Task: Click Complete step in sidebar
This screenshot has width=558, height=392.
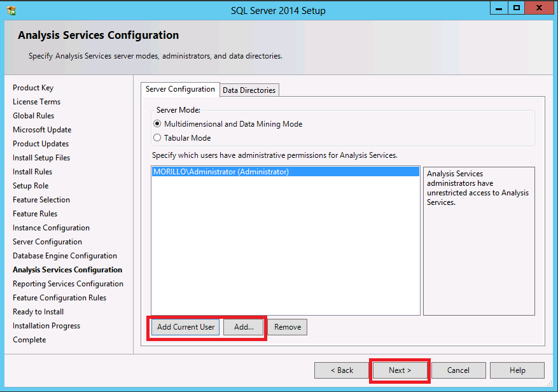Action: (x=29, y=340)
